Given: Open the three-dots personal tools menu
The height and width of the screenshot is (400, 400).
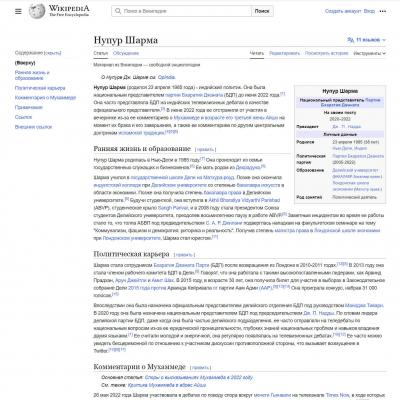Looking at the screenshot, I should (x=383, y=11).
